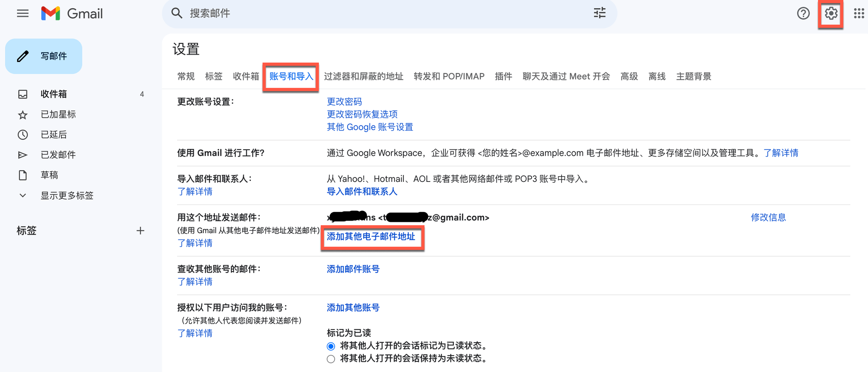The height and width of the screenshot is (372, 868).
Task: Open 聊天及通过 Meet 开会 tab
Action: [x=566, y=76]
